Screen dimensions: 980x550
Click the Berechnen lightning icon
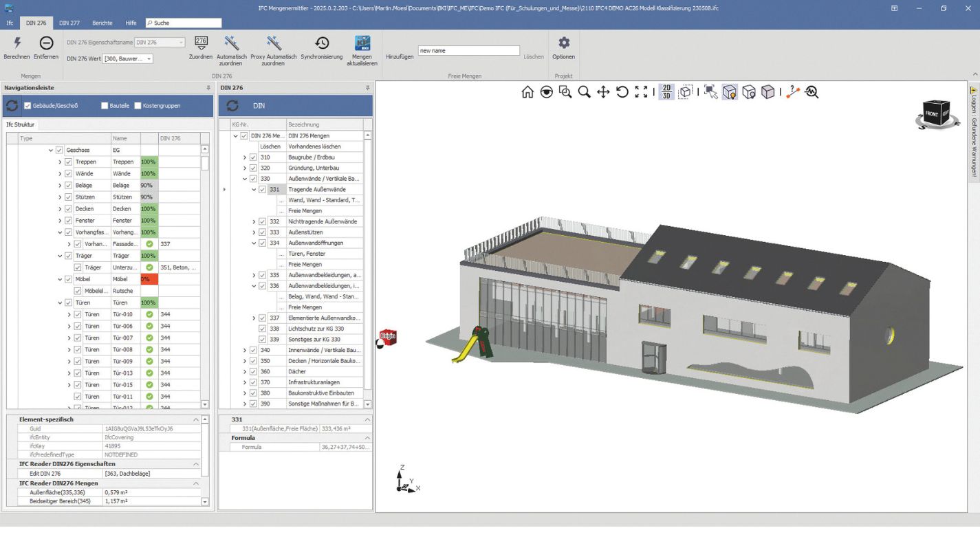pos(17,43)
